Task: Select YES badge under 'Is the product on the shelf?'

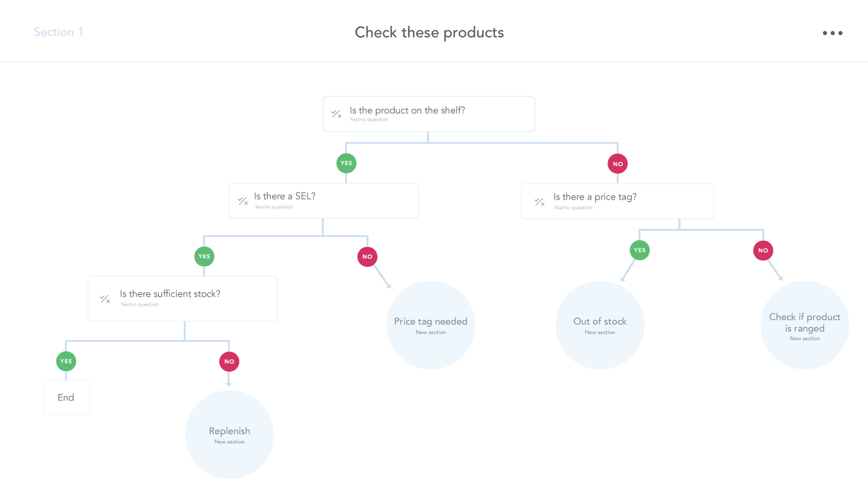Action: tap(346, 163)
